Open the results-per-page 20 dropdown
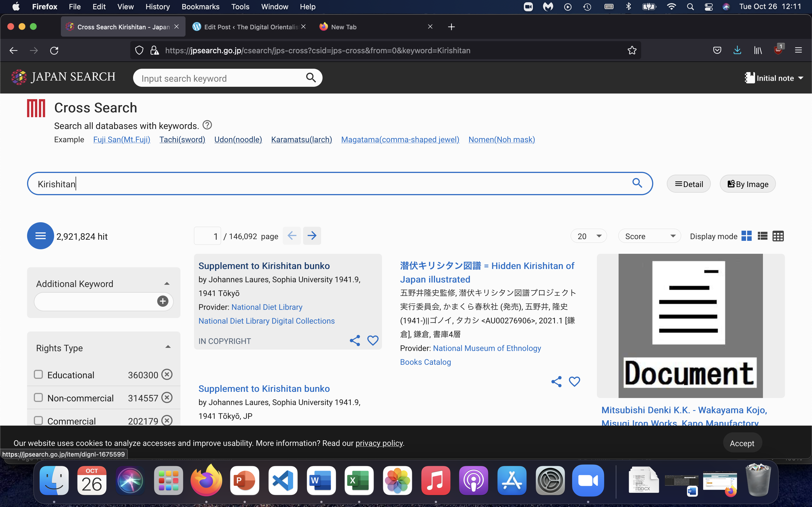 589,236
